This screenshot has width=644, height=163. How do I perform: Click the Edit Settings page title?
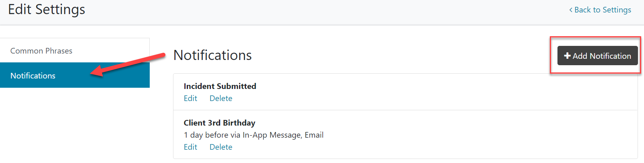47,10
